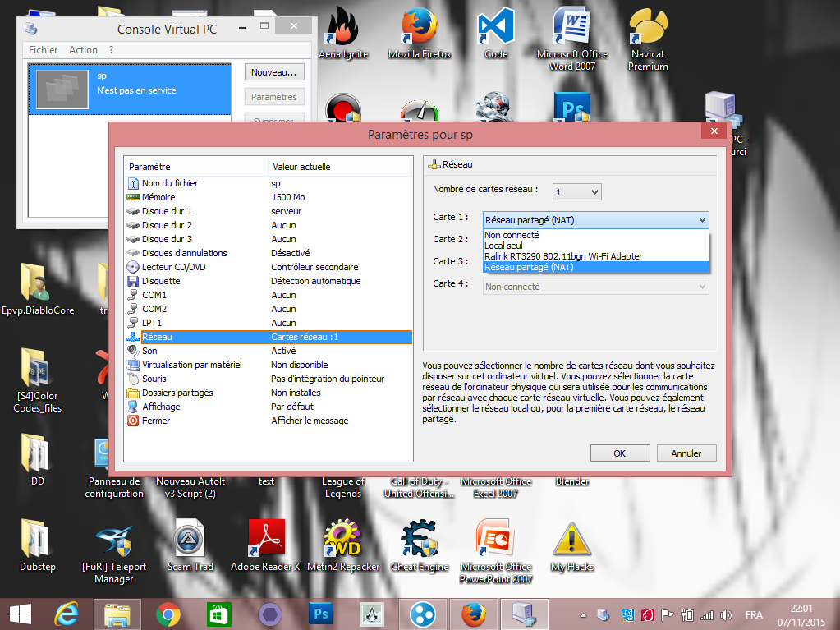
Task: Open Lecteur CD/DVD settings
Action: pyautogui.click(x=268, y=267)
